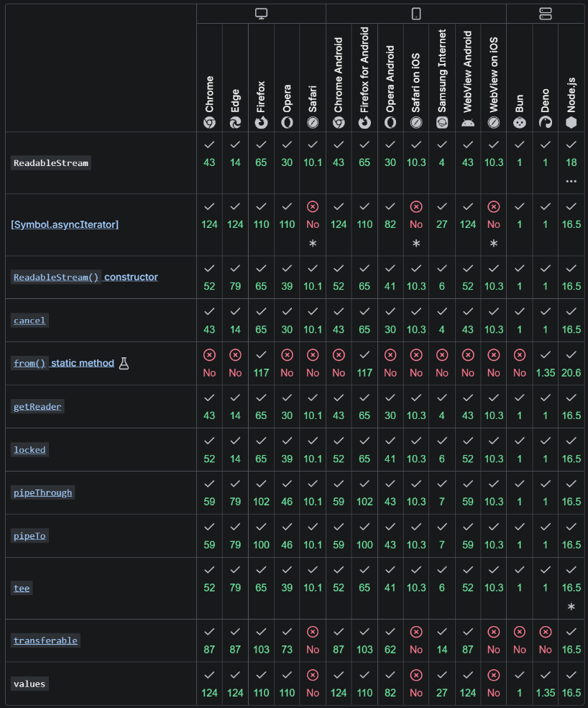Expand Deno 1.35 values support cell
This screenshot has height=708, width=588.
[x=545, y=684]
